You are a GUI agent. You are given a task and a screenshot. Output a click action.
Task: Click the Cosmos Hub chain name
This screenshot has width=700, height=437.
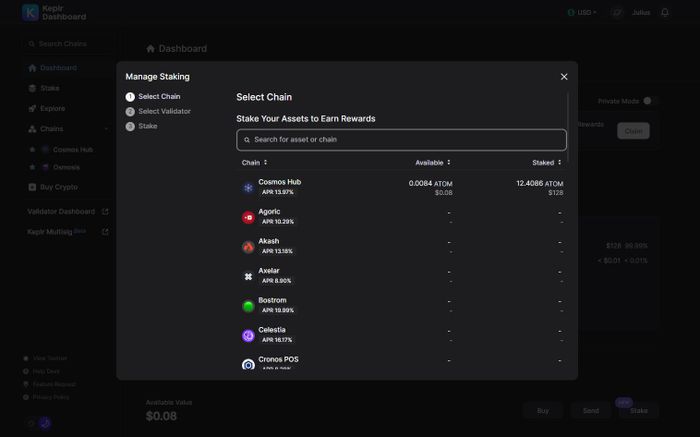point(279,182)
